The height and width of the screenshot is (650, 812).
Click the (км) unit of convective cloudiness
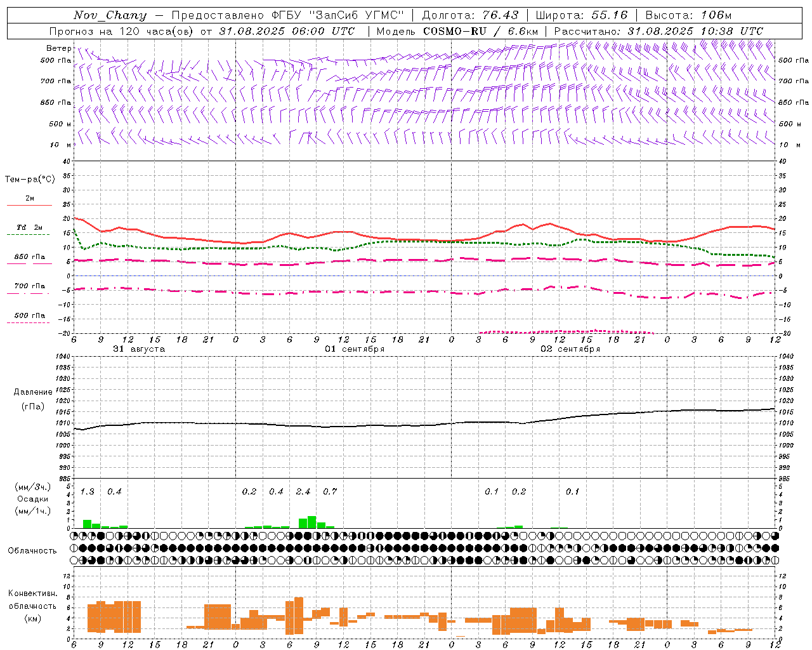32,618
